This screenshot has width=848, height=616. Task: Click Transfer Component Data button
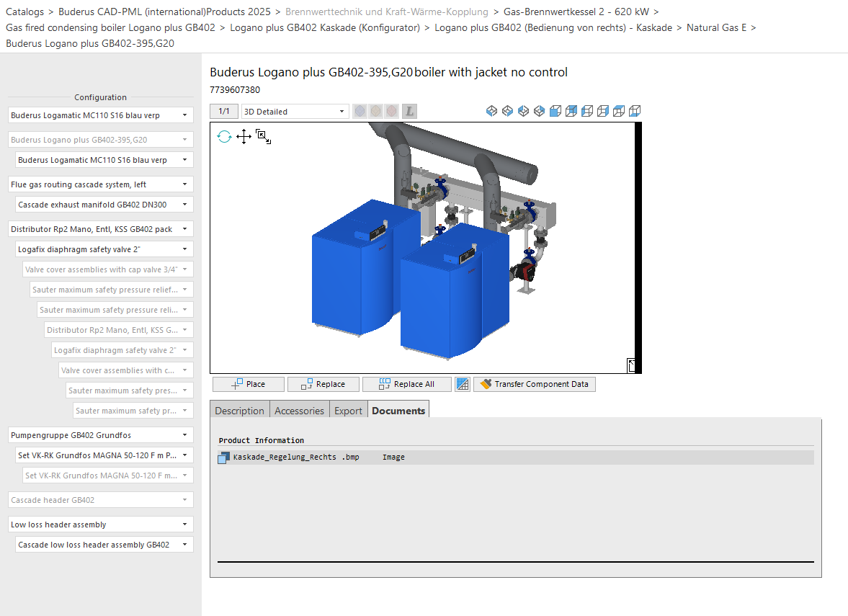(x=535, y=384)
